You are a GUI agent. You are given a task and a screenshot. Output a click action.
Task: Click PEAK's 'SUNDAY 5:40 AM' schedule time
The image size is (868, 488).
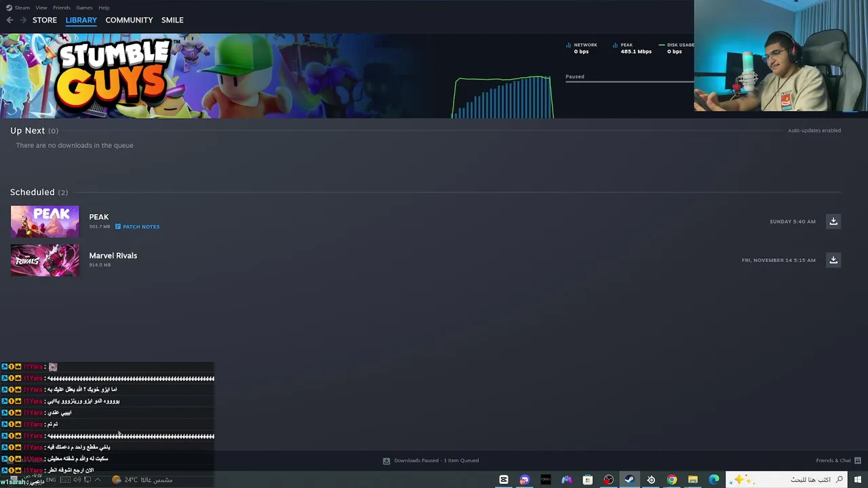(x=792, y=222)
